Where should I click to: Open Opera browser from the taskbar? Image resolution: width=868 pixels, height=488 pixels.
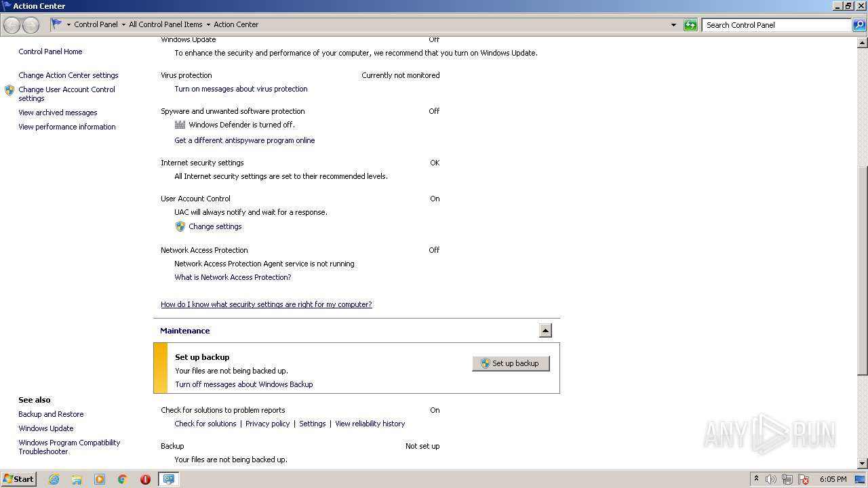click(145, 479)
